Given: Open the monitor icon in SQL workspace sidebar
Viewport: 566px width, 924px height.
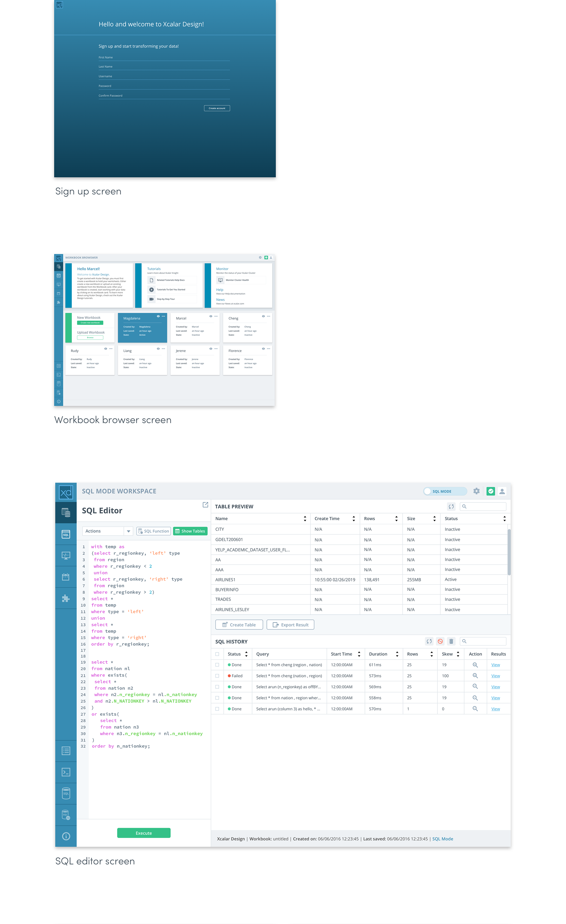Looking at the screenshot, I should click(66, 556).
